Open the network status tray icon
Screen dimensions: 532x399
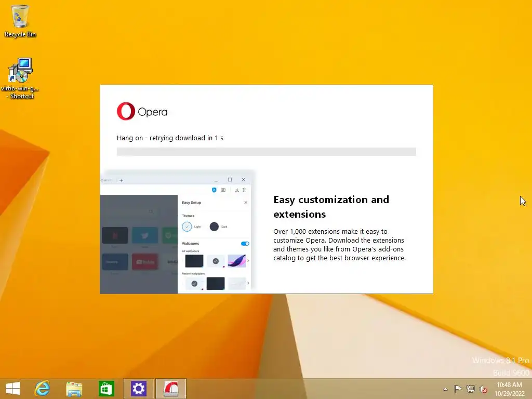(x=471, y=389)
